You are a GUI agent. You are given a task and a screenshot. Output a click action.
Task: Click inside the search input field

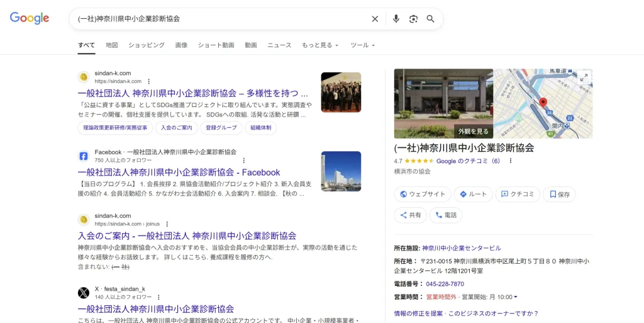click(220, 19)
